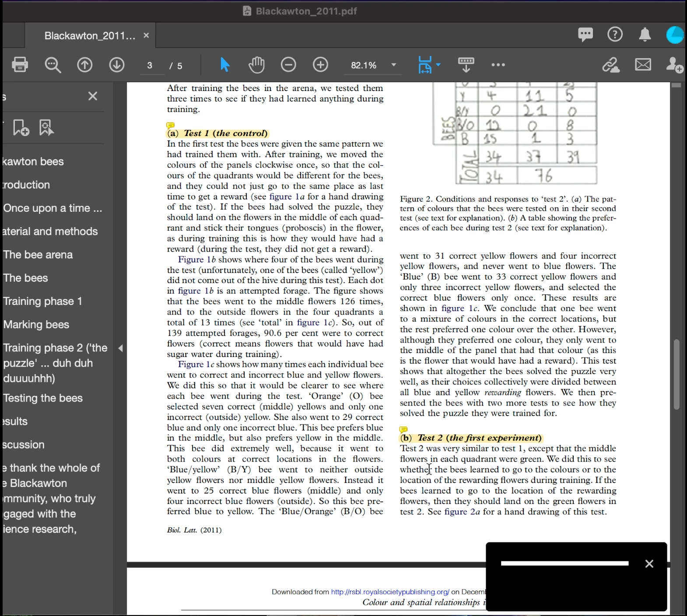Open the 'kawton bees' bookmark
Screen dimensions: 687x616
(x=33, y=161)
